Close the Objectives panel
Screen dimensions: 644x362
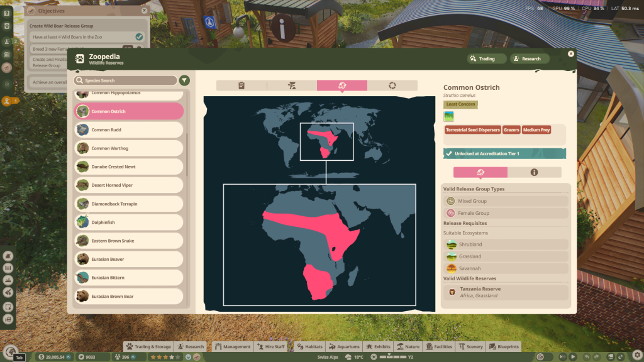[144, 11]
